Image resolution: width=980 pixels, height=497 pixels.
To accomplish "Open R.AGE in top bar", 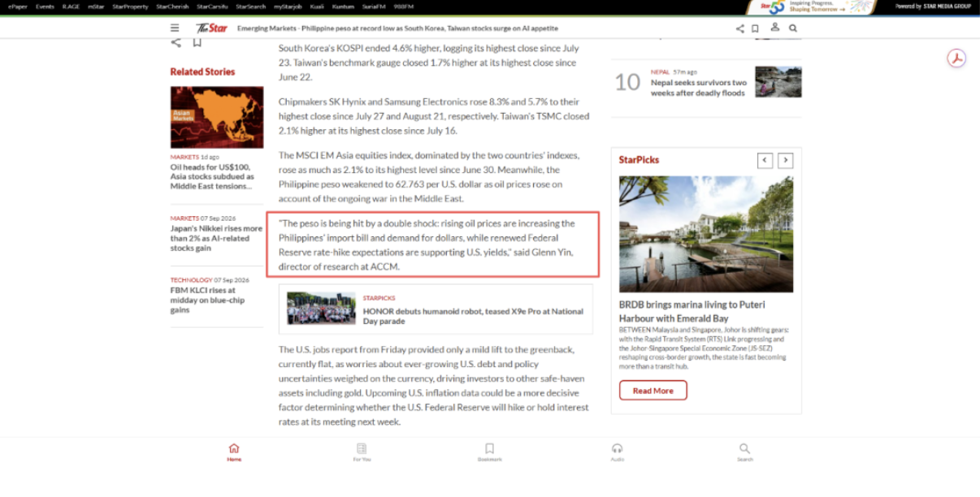I will [x=72, y=6].
